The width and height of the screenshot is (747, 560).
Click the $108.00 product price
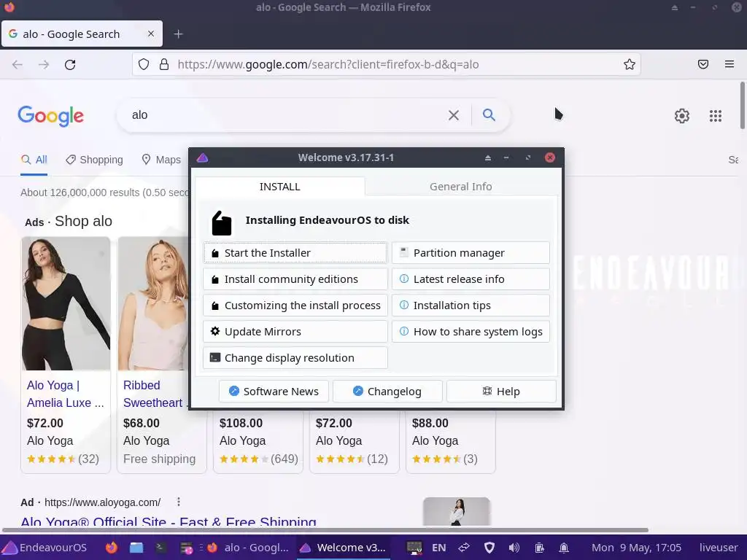coord(241,423)
